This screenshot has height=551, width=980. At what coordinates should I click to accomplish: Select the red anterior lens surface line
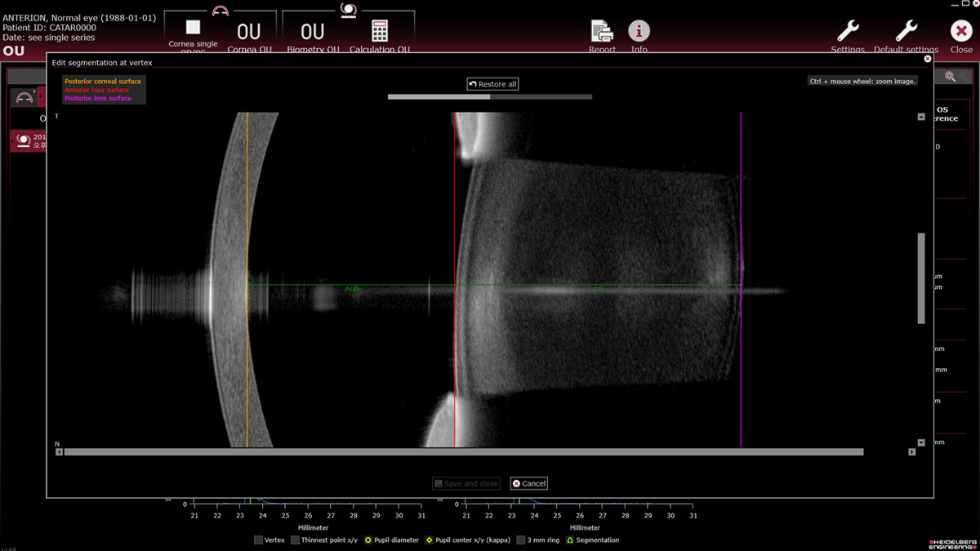click(x=454, y=279)
